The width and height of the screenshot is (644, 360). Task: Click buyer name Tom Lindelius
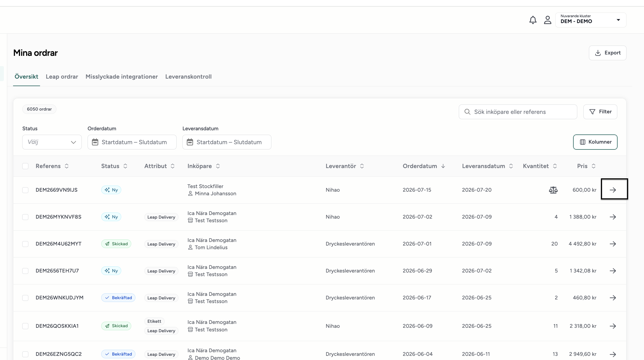(x=211, y=247)
